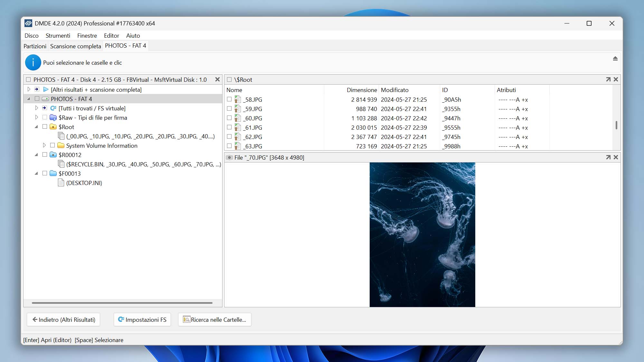Image resolution: width=644 pixels, height=362 pixels.
Task: Check the PHOTOS - FAT 4 volume checkbox
Action: [x=37, y=99]
